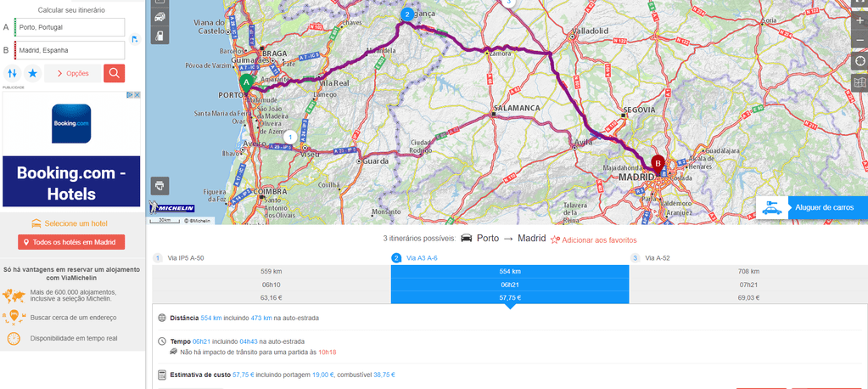This screenshot has width=868, height=389.
Task: Show fuel stations with the gas pump icon
Action: (x=160, y=36)
